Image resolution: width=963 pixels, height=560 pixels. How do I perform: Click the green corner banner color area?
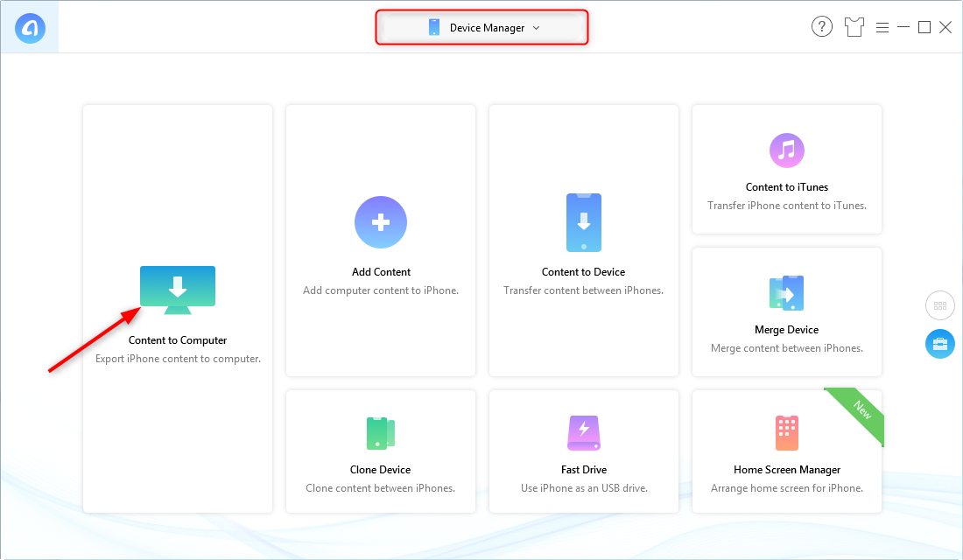point(862,408)
